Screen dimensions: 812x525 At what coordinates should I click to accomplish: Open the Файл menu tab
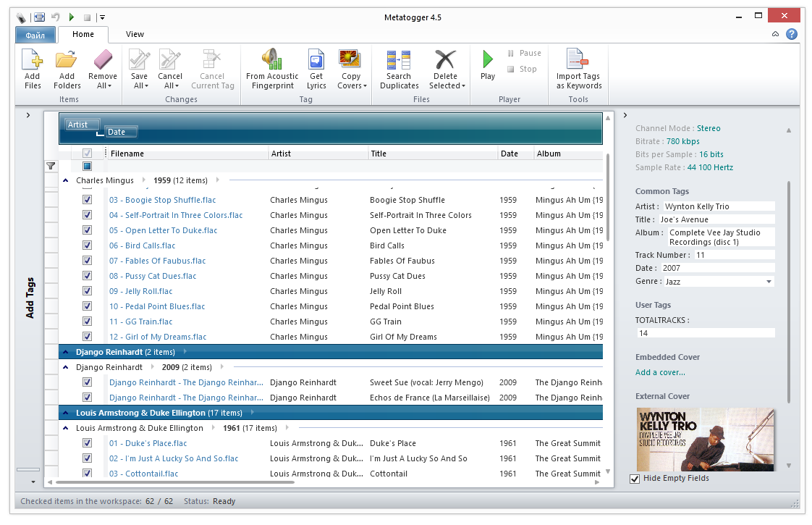(x=35, y=35)
